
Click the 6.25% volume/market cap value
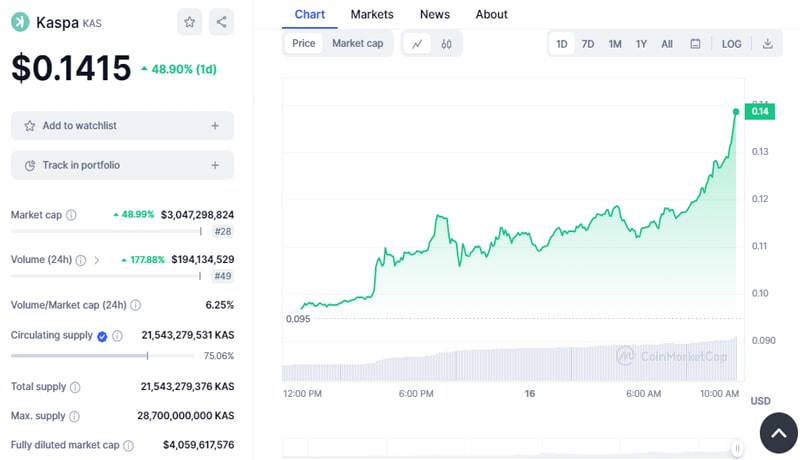click(x=219, y=305)
